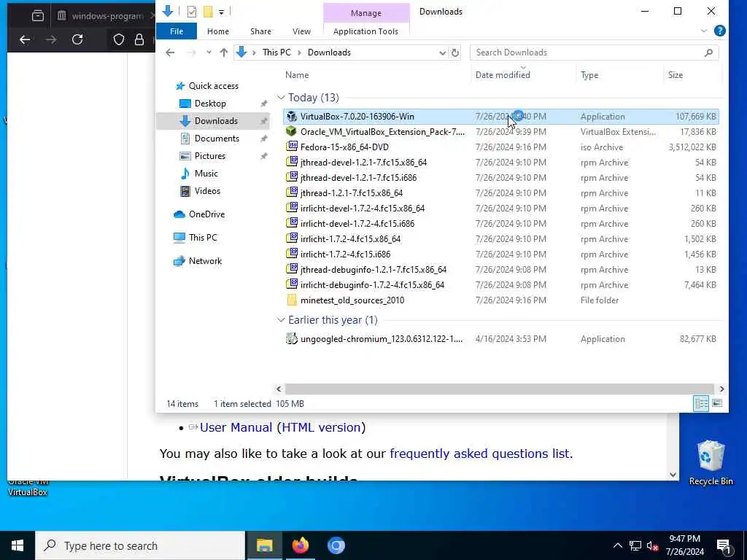
Task: Select jthread-debuginfo-1.2.1-7.fc15.x86_64 file
Action: tap(373, 270)
